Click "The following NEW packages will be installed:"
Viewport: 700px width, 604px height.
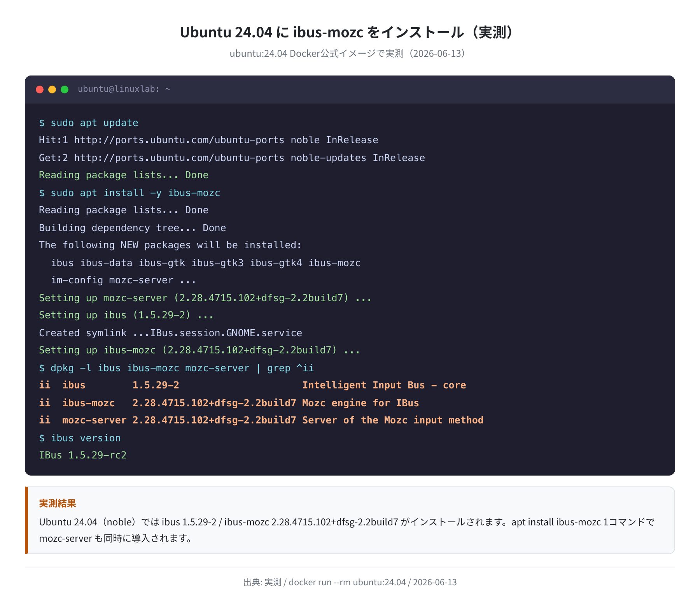pos(170,245)
